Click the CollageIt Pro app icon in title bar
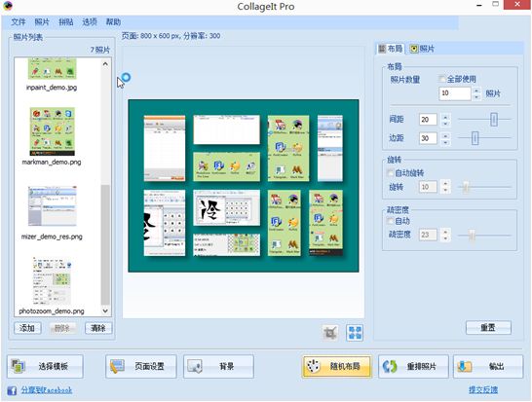This screenshot has height=402, width=532. click(x=7, y=6)
